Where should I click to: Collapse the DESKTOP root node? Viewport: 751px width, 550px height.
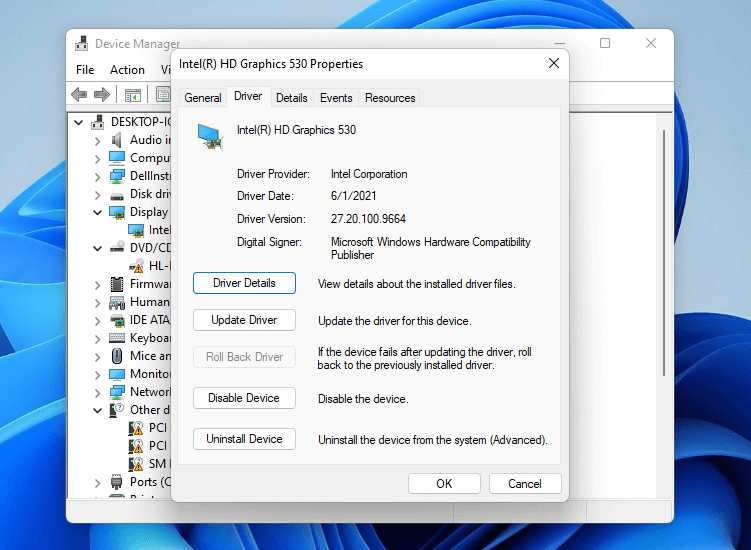(x=79, y=123)
